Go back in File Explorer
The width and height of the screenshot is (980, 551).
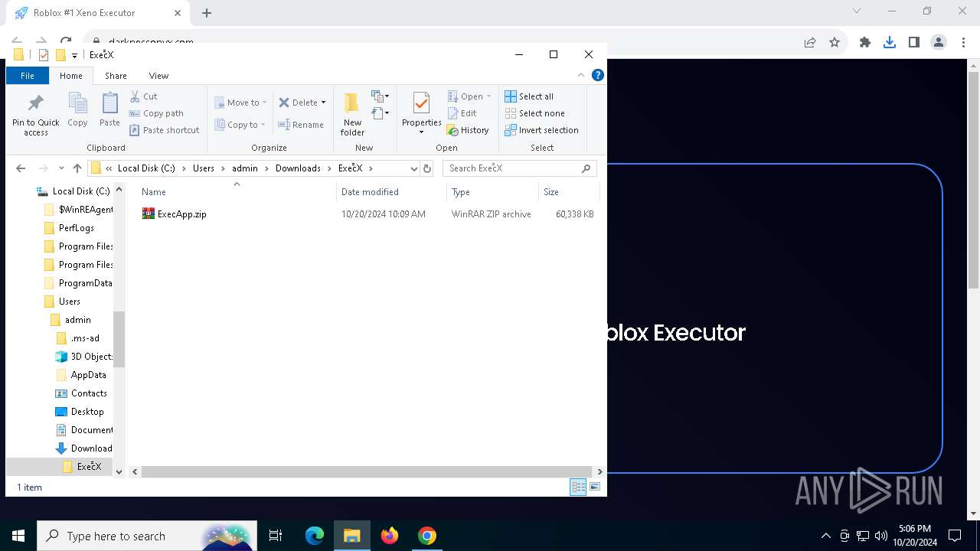pyautogui.click(x=21, y=168)
